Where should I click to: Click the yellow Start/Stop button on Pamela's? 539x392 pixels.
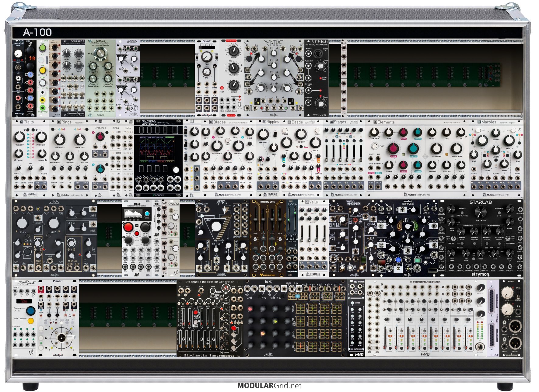click(30, 321)
